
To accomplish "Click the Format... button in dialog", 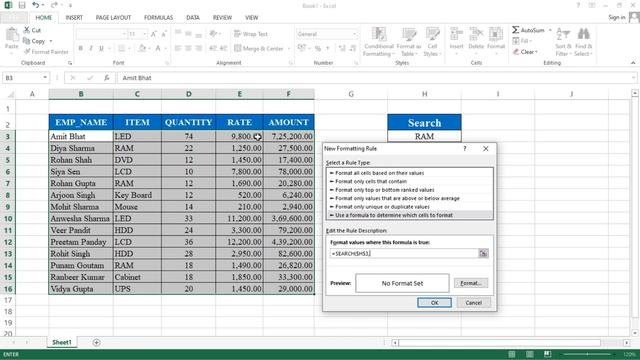I will point(471,283).
